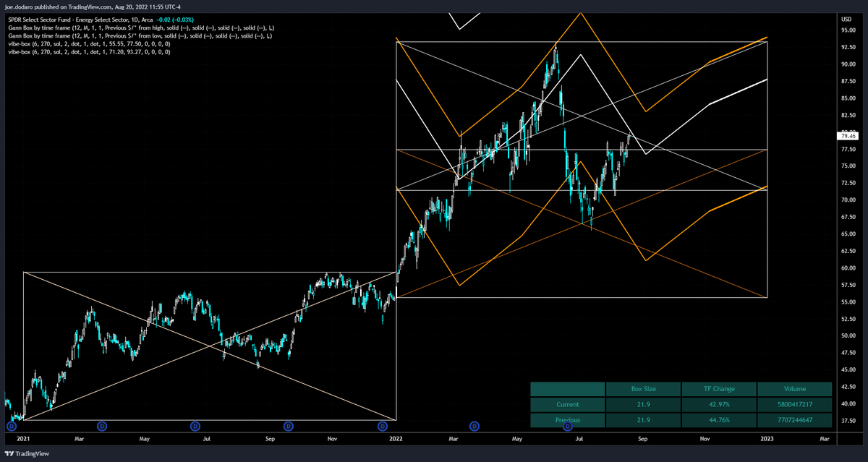Click the 67.50 price axis label

pos(848,217)
